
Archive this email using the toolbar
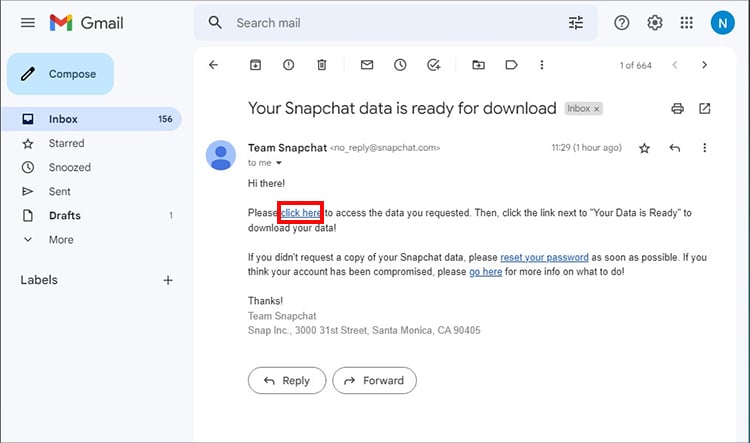(255, 65)
